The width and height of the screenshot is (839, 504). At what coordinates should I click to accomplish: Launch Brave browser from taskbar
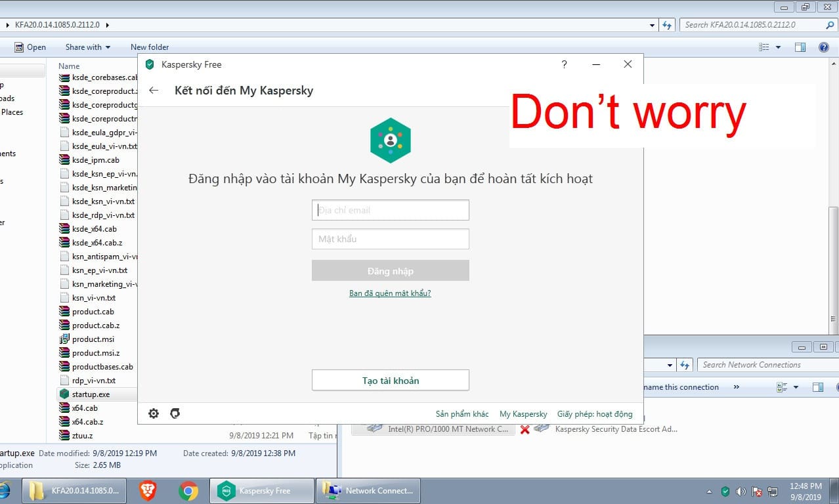coord(148,490)
